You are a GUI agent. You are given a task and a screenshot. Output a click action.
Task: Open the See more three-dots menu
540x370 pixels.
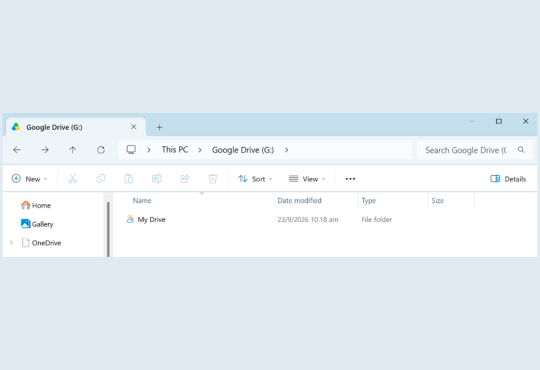[x=350, y=179]
